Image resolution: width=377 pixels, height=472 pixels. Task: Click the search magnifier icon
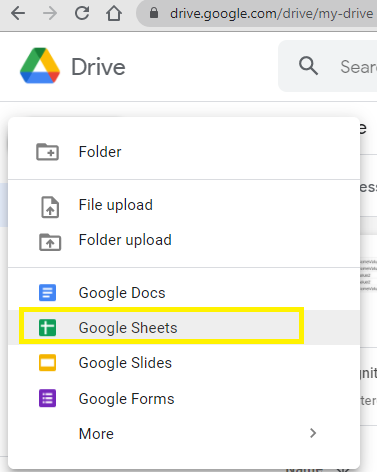[308, 66]
